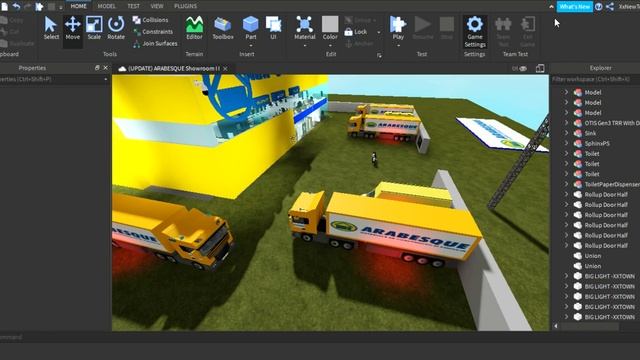Activate the Rotate tool

(x=116, y=28)
